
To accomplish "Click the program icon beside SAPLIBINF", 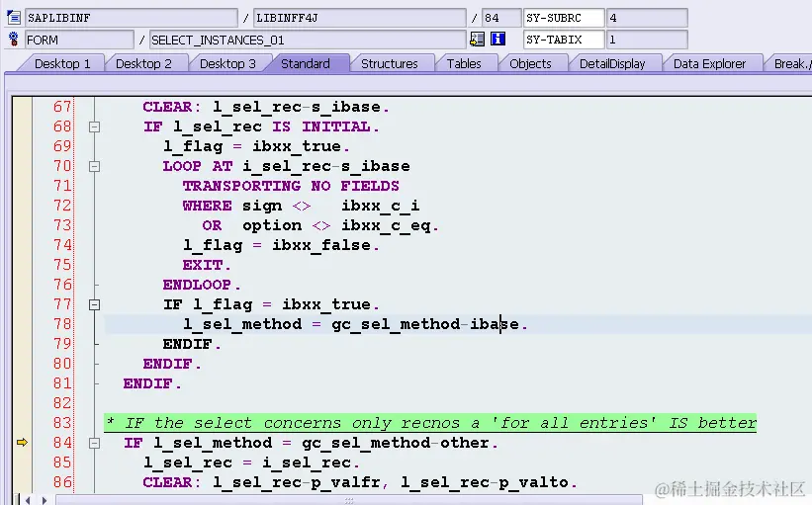I will click(14, 18).
